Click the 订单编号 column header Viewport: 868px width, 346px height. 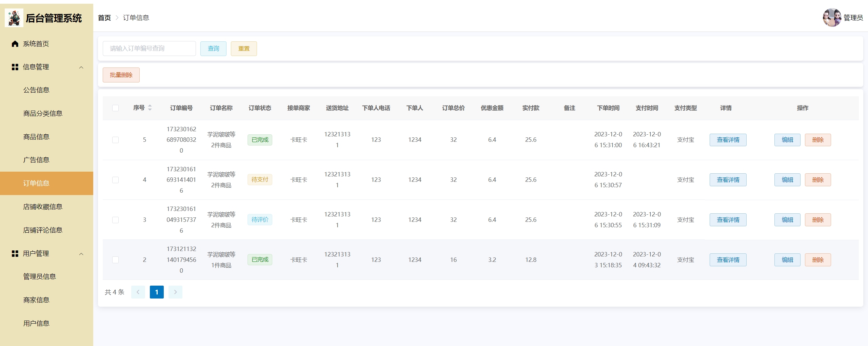point(181,108)
